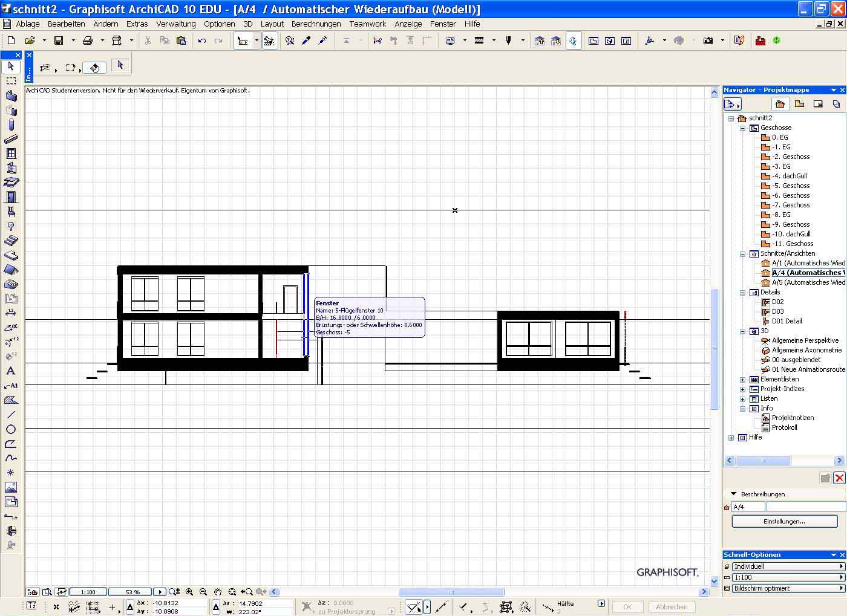
Task: Select the Text tool letter A
Action: tap(11, 371)
